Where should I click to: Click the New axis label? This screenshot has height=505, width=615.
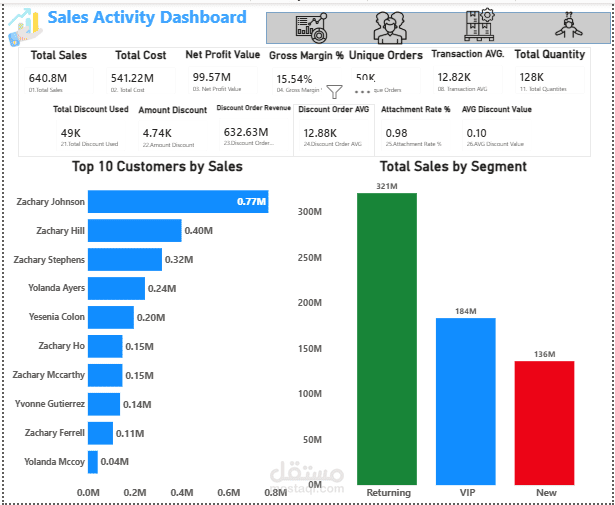pyautogui.click(x=547, y=492)
